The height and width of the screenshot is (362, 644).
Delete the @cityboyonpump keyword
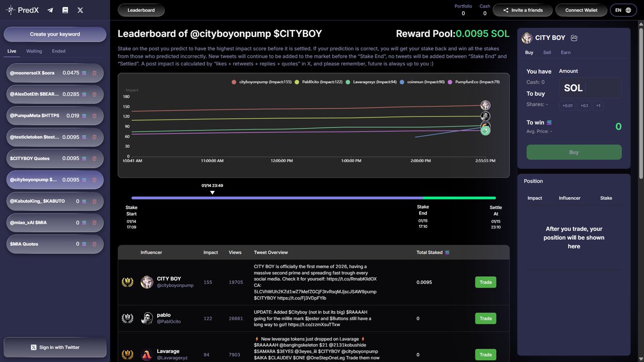pos(94,180)
